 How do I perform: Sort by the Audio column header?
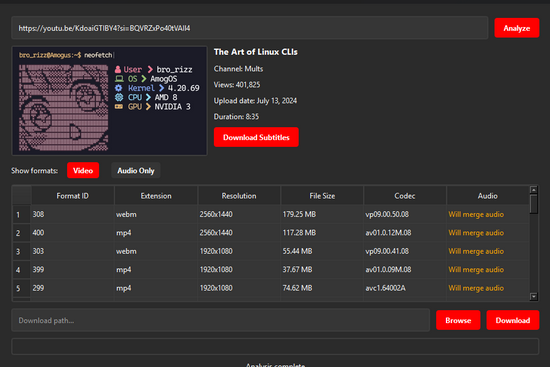coord(488,196)
